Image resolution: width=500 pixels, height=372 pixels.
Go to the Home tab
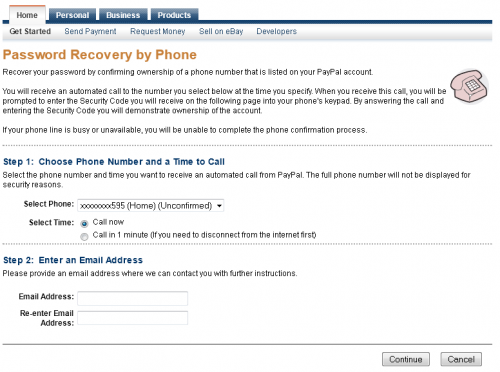click(x=27, y=15)
